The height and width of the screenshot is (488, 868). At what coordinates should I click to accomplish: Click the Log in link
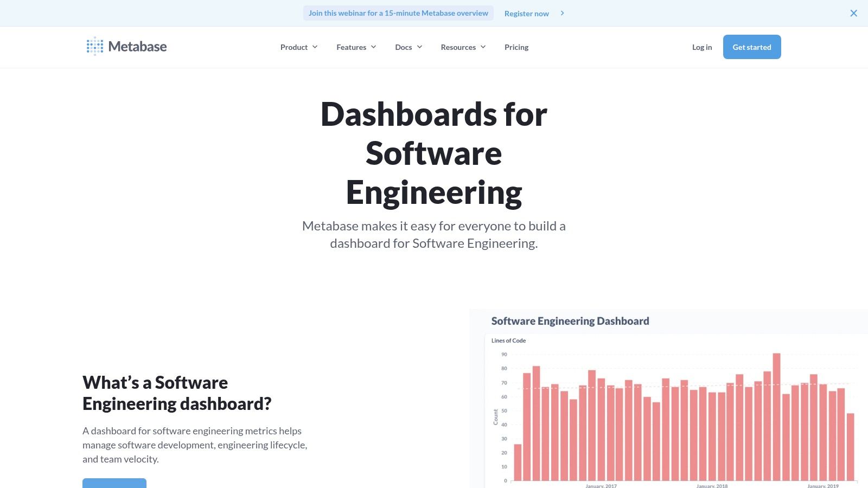702,47
